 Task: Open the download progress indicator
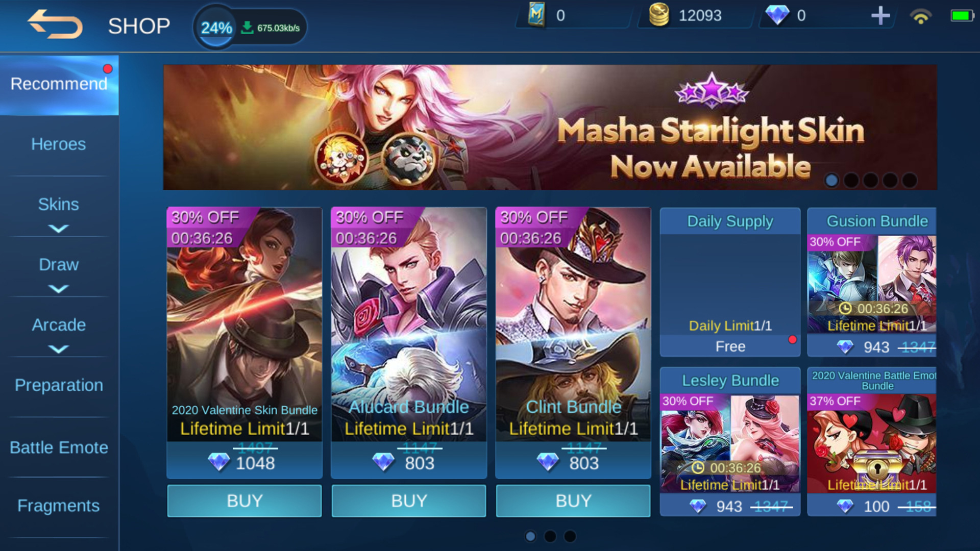tap(250, 27)
